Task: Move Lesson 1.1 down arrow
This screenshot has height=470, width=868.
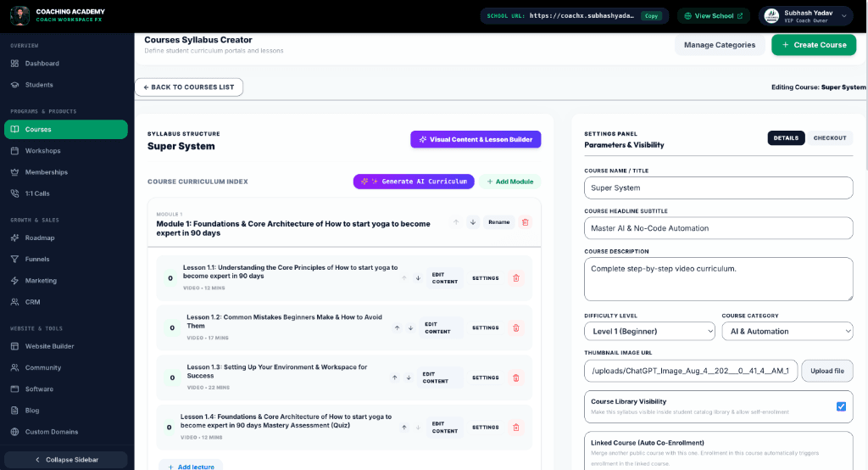Action: point(418,278)
